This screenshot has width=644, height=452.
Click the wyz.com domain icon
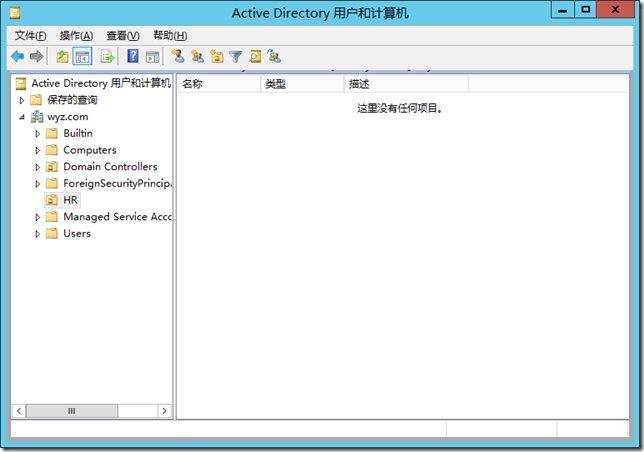(x=37, y=117)
